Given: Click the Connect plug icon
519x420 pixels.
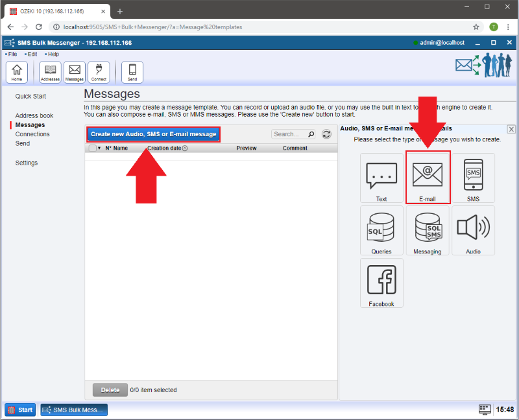Looking at the screenshot, I should click(x=99, y=72).
